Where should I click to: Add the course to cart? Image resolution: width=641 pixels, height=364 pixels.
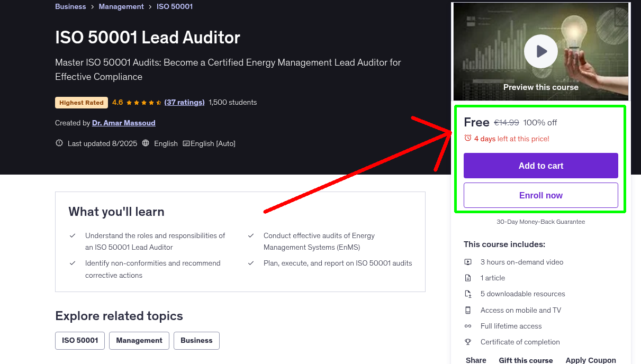540,165
